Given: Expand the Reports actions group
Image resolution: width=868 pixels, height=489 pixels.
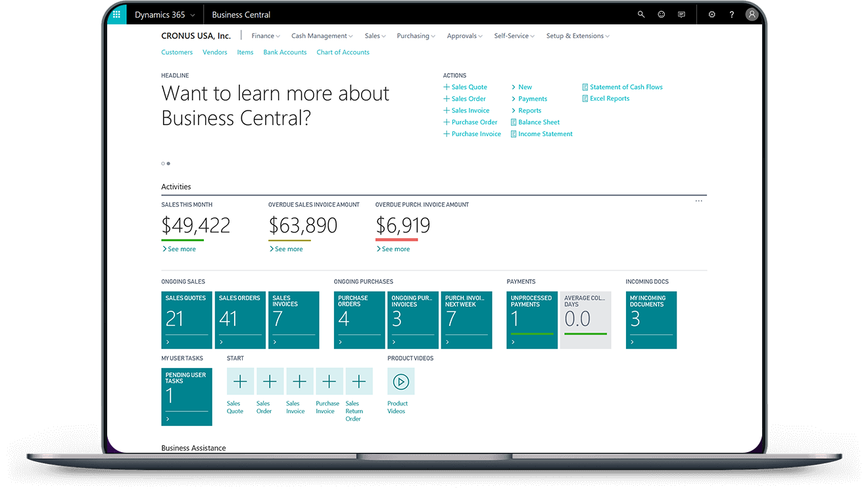Looking at the screenshot, I should pos(526,111).
